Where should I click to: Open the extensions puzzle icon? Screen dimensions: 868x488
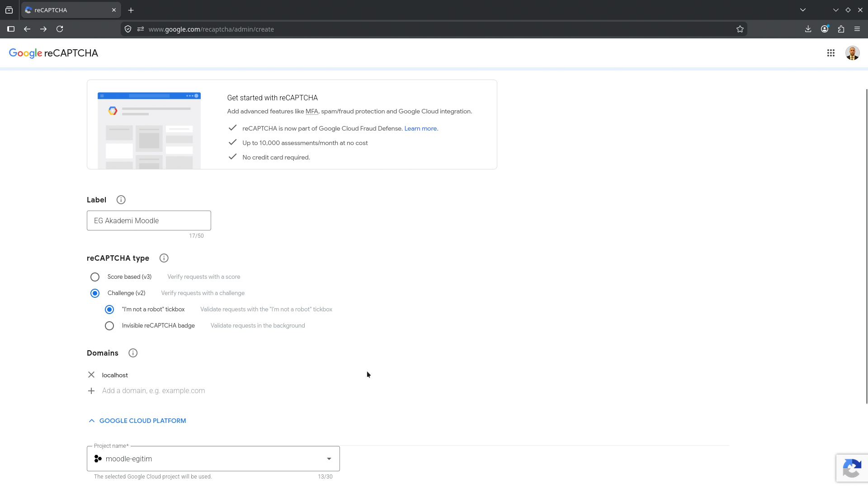click(841, 29)
